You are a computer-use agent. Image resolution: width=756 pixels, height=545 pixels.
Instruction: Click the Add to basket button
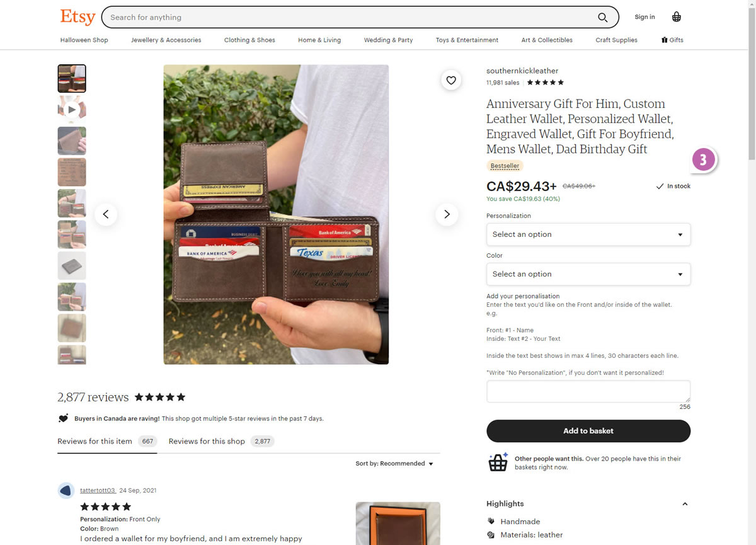click(x=588, y=431)
